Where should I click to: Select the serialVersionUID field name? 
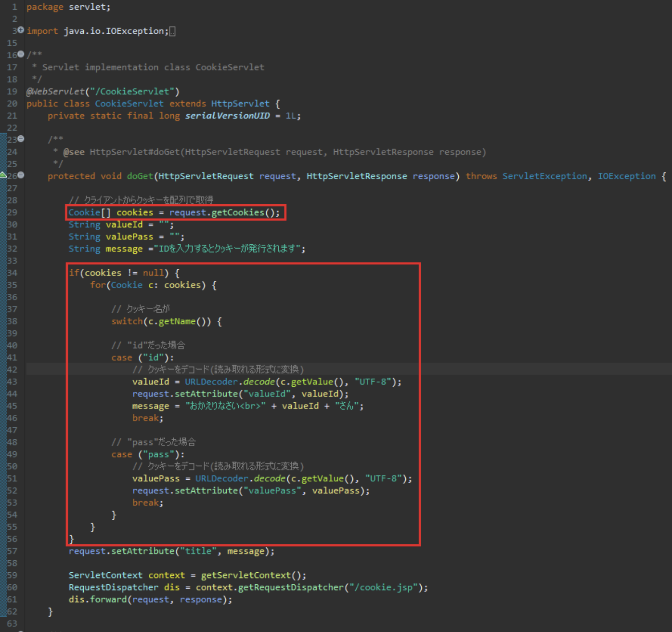click(x=227, y=116)
